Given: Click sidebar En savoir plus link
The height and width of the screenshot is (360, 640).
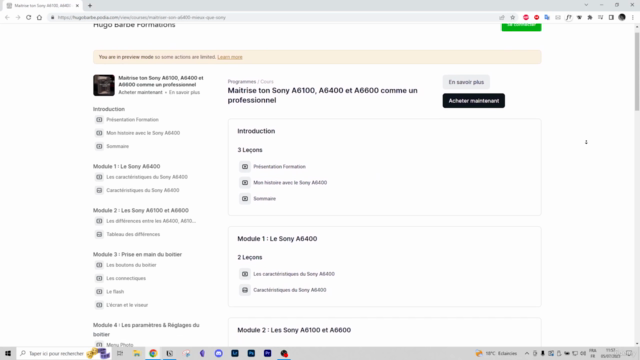Looking at the screenshot, I should tap(184, 92).
